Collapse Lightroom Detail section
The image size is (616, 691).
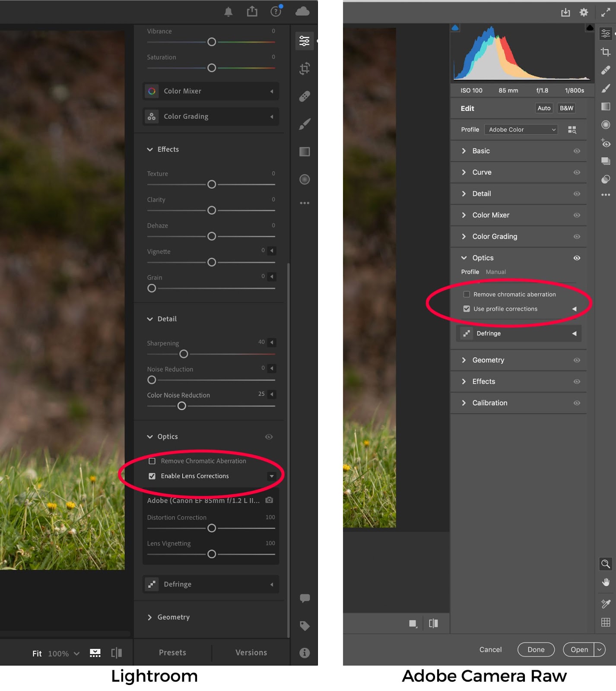point(150,319)
